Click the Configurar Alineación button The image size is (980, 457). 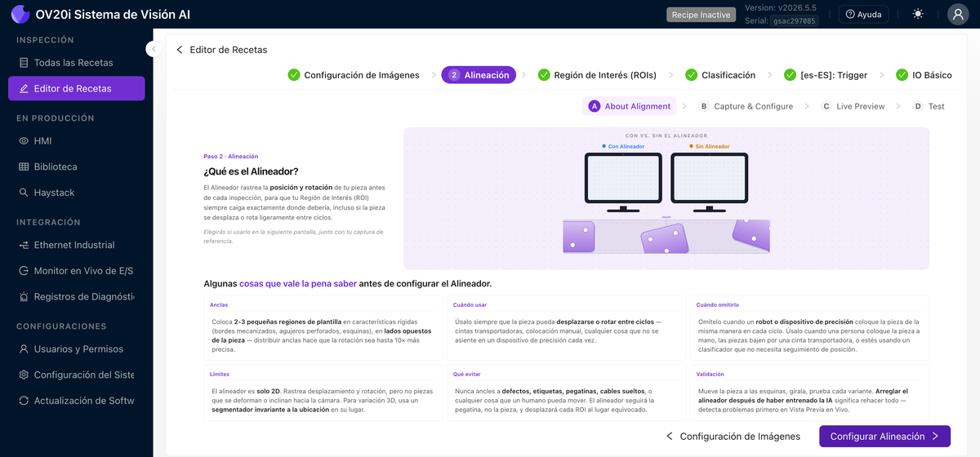coord(884,437)
